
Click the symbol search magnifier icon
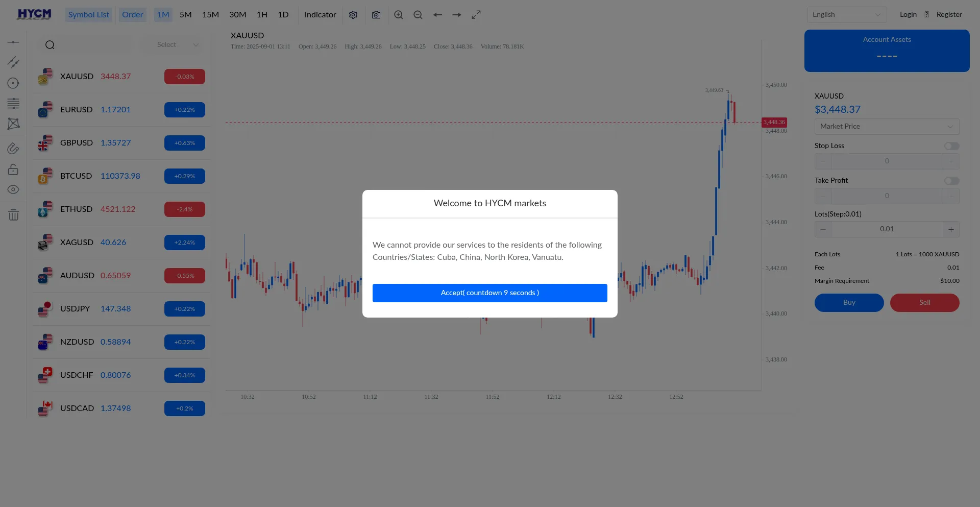[50, 45]
